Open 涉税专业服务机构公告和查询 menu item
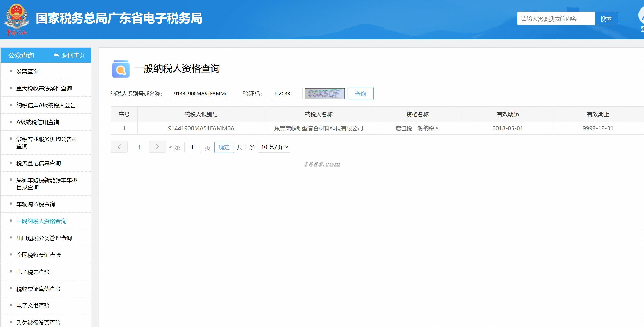Viewport: 644px width, 327px height. (x=47, y=142)
